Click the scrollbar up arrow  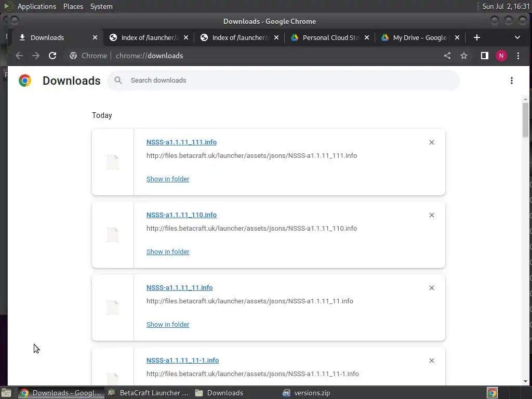(x=525, y=99)
